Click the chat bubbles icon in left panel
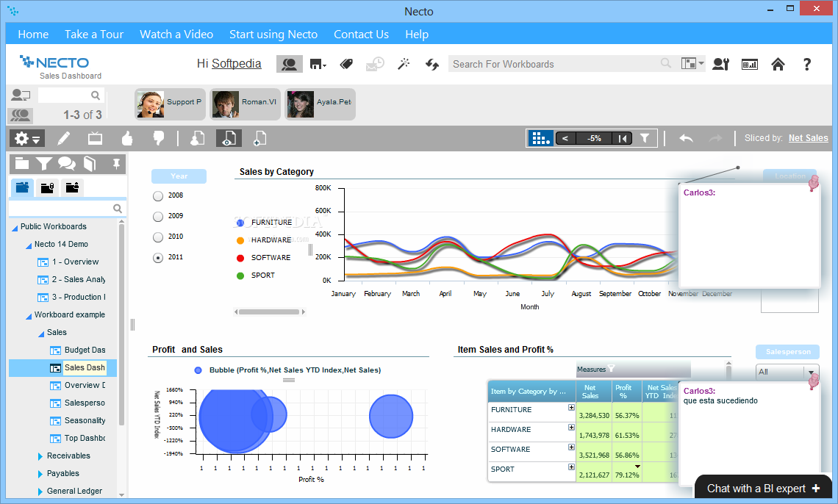 (67, 164)
